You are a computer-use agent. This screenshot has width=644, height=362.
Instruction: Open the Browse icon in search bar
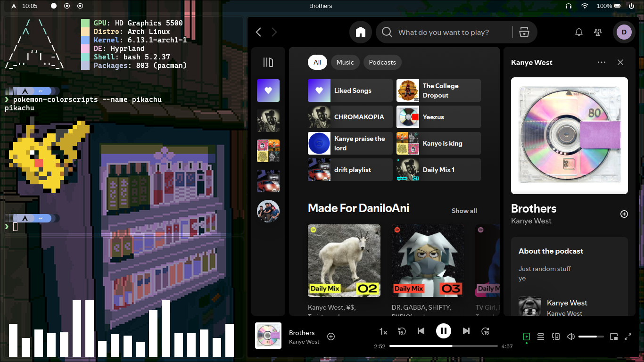(524, 32)
